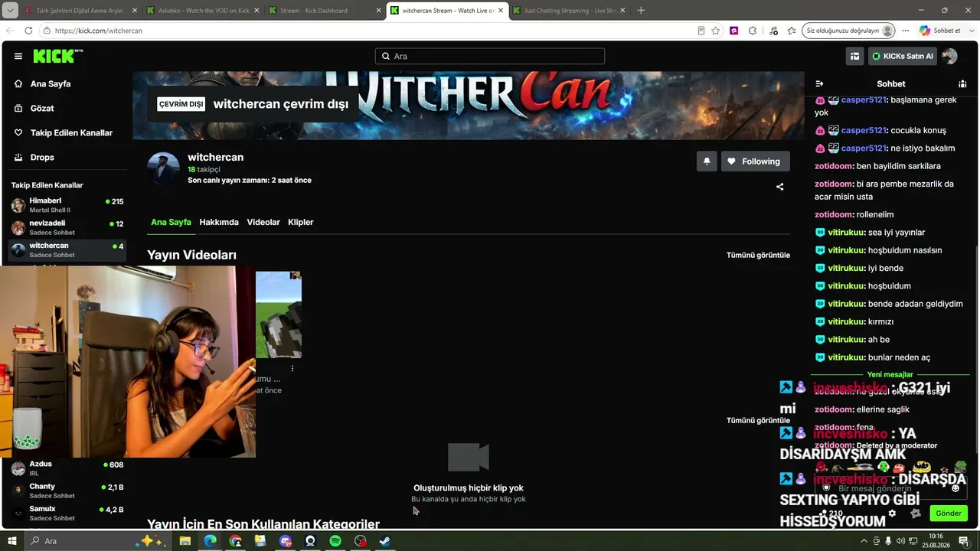The image size is (980, 551).
Task: Switch to the Adishko VOD browser tab
Action: (x=204, y=11)
